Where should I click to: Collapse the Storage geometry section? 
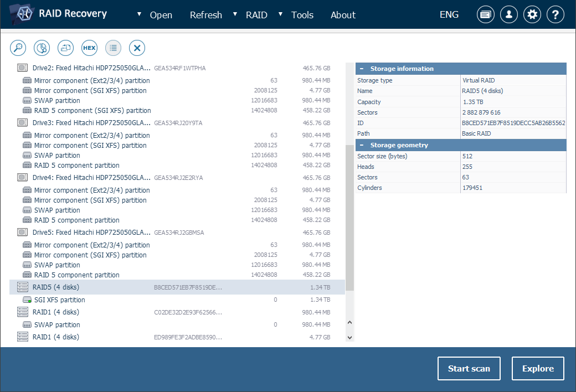362,145
